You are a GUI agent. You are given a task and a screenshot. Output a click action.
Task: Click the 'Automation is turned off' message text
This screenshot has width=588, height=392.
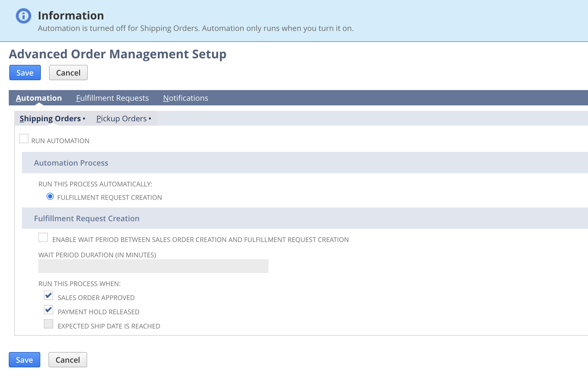tap(196, 28)
